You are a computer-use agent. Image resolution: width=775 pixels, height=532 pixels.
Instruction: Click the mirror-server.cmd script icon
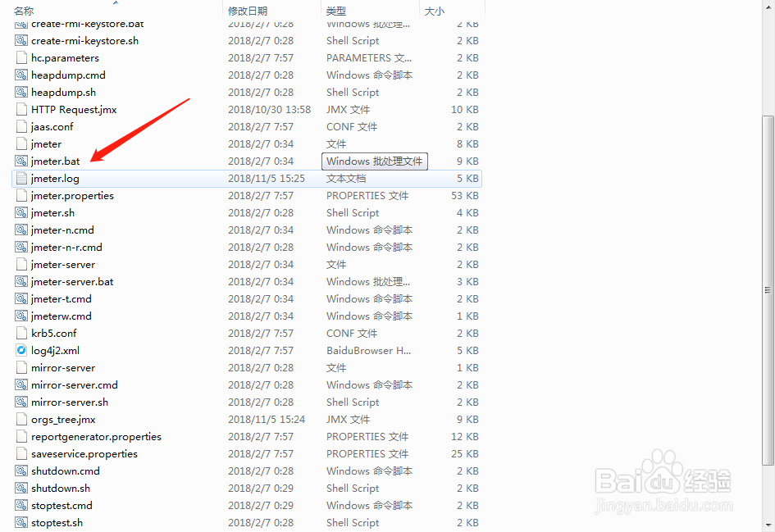[21, 384]
